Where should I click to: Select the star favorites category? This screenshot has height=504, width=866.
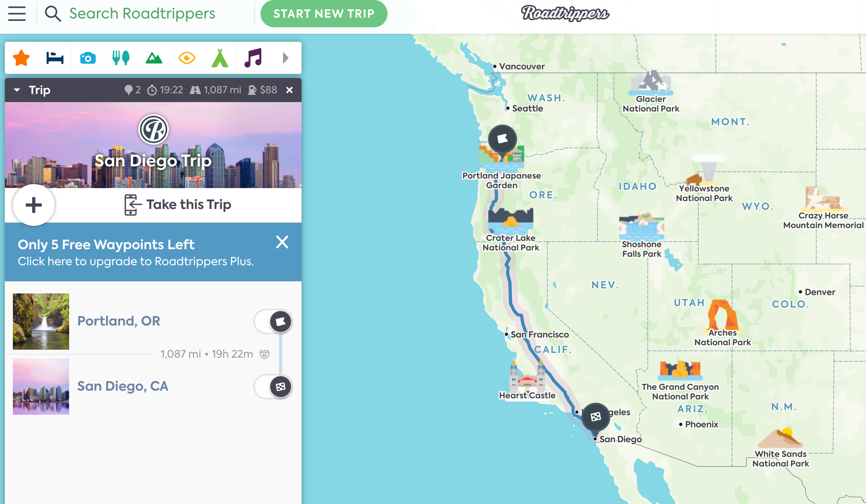21,58
